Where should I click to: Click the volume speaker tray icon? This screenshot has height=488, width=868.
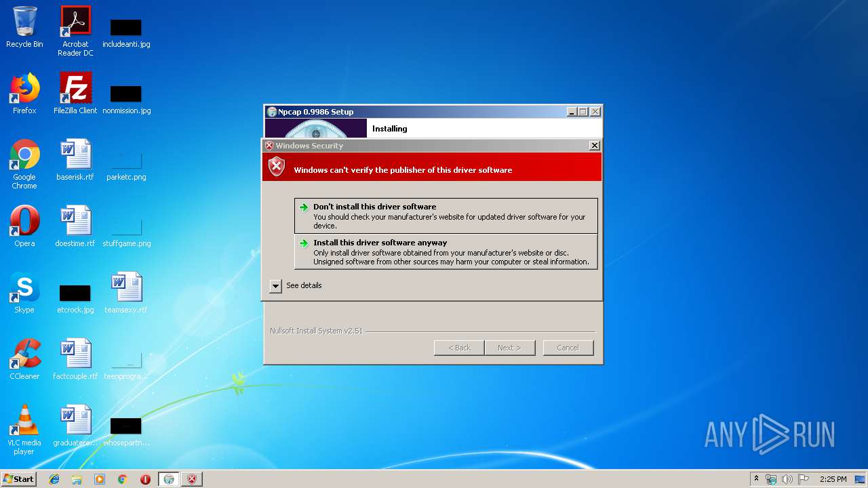(787, 479)
